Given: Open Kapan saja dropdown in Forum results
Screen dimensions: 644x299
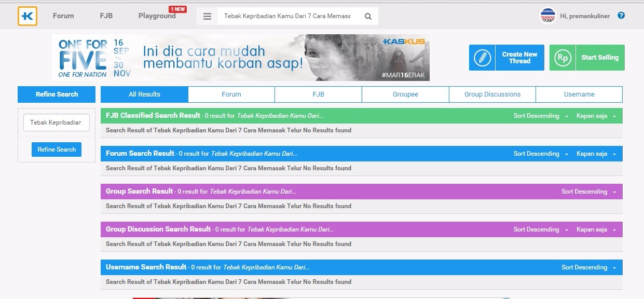Looking at the screenshot, I should [x=596, y=154].
